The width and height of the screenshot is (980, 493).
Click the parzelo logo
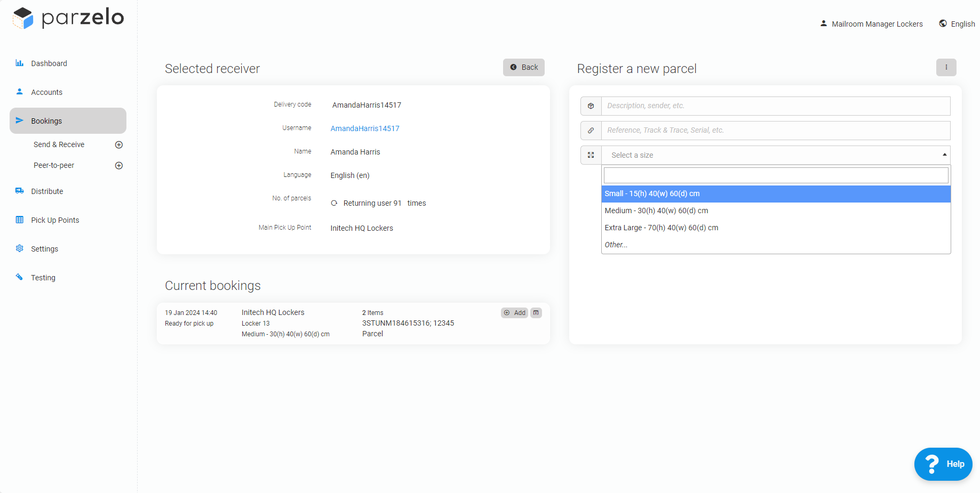coord(68,18)
